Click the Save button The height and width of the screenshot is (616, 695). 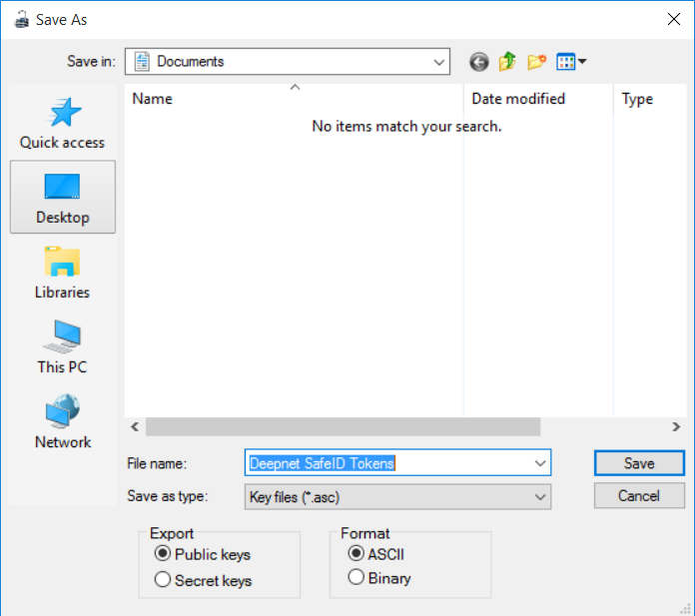(x=639, y=463)
